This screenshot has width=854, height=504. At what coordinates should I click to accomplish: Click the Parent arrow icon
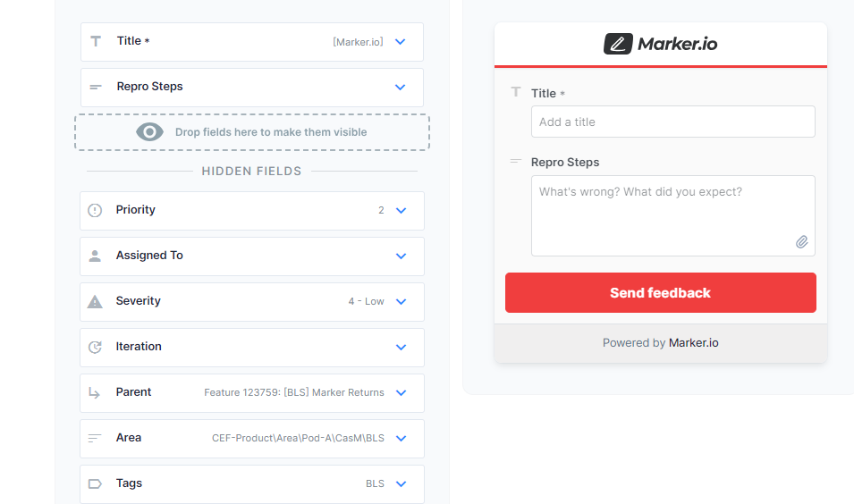tap(94, 393)
